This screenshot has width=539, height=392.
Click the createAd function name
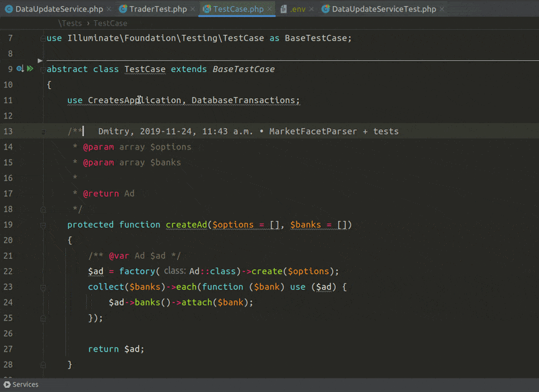(186, 224)
